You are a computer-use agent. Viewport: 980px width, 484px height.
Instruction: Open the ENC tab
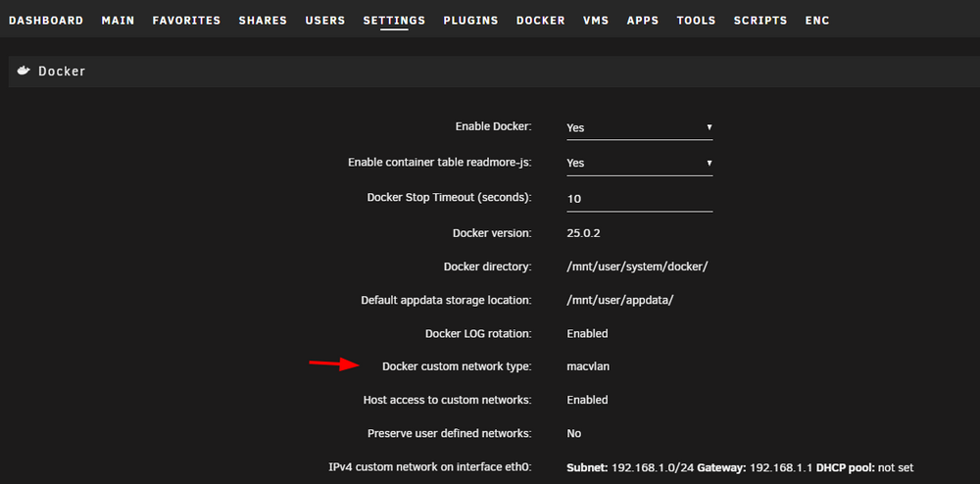[817, 21]
